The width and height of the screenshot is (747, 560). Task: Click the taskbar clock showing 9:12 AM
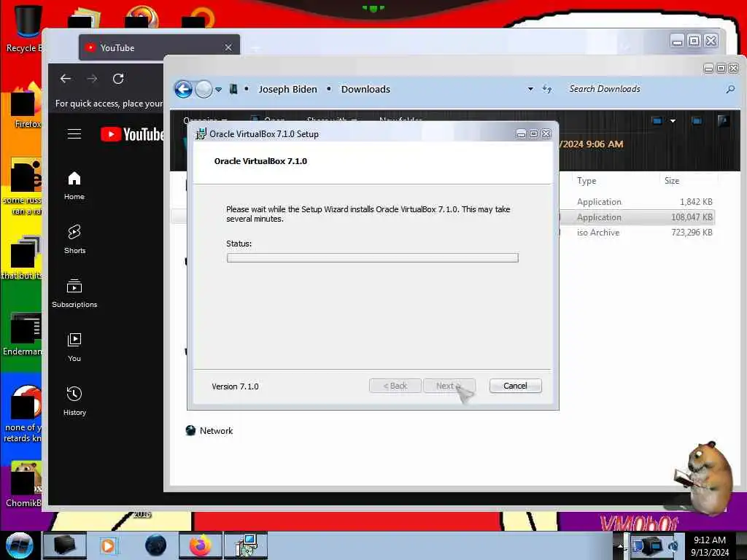pos(710,545)
